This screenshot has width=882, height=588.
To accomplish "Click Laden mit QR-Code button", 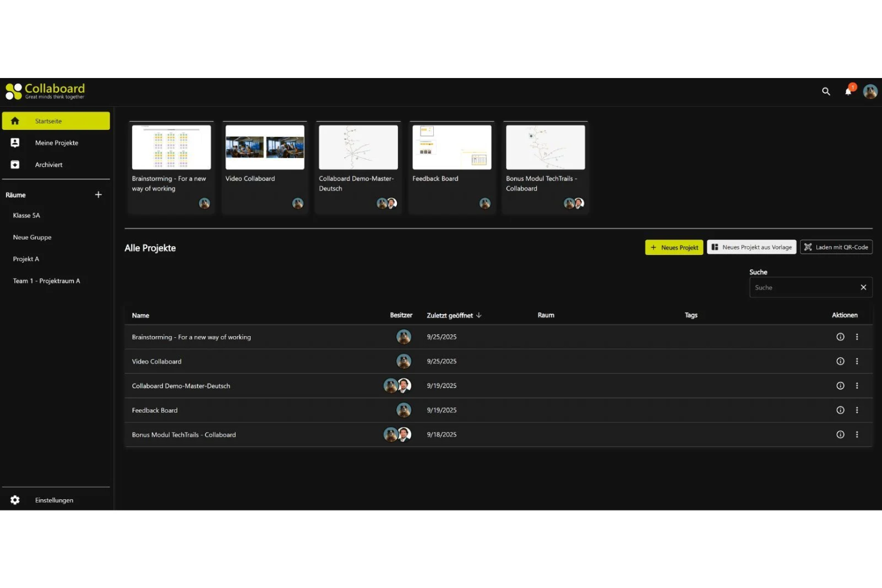I will [836, 247].
